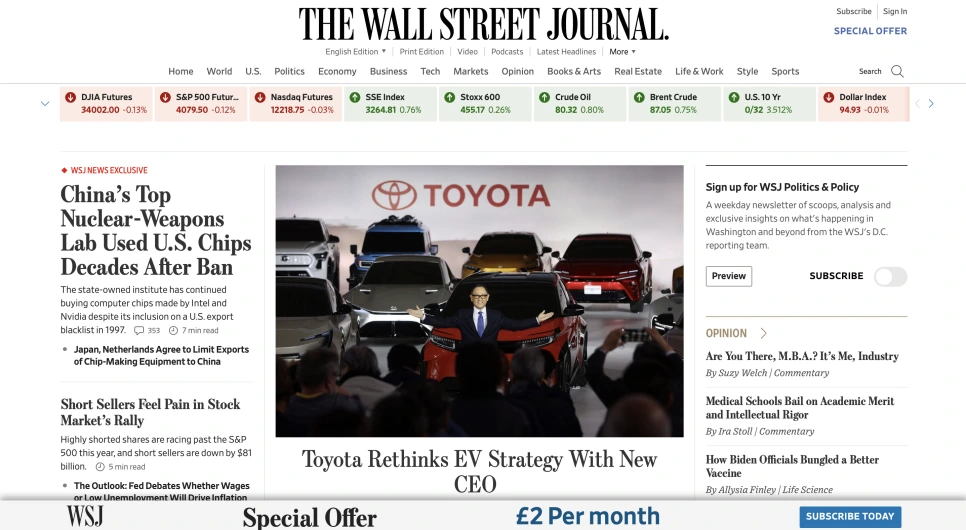Viewport: 966px width, 530px height.
Task: Open the Tech section
Action: point(430,71)
